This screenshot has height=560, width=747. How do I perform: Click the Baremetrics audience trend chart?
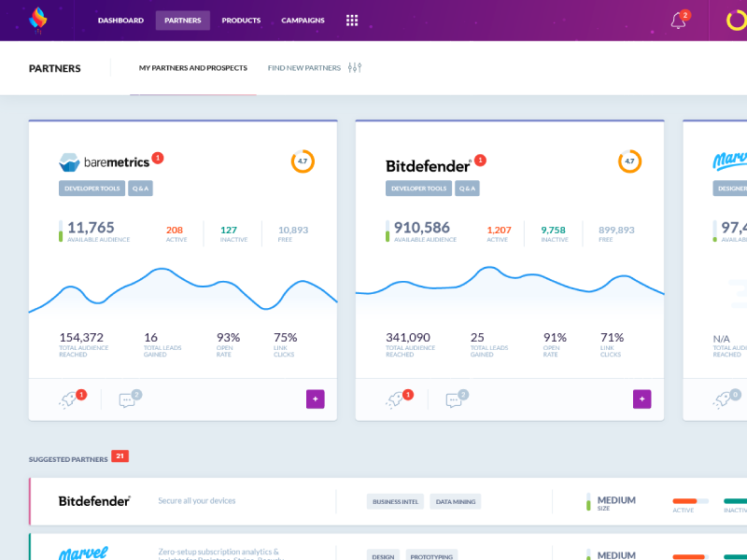[x=183, y=290]
